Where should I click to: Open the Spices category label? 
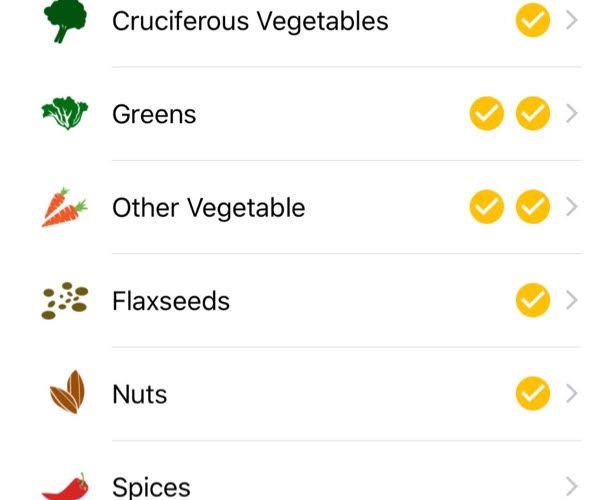coord(151,487)
